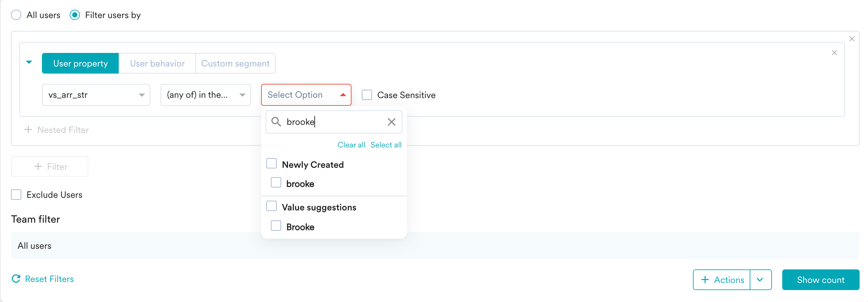This screenshot has width=868, height=302.
Task: Select the All users radio button
Action: click(x=16, y=15)
